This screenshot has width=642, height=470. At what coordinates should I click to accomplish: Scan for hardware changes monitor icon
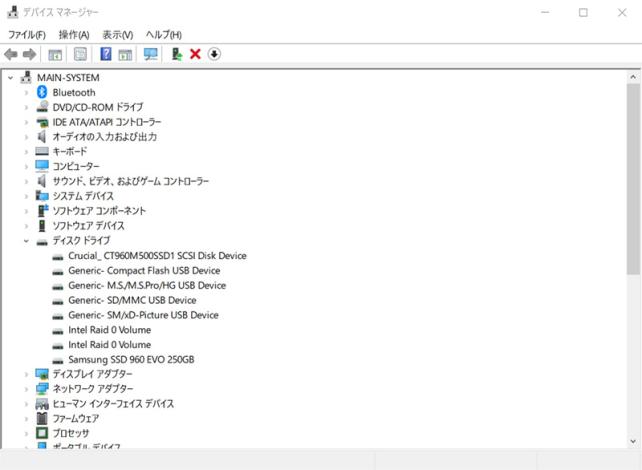(x=151, y=54)
